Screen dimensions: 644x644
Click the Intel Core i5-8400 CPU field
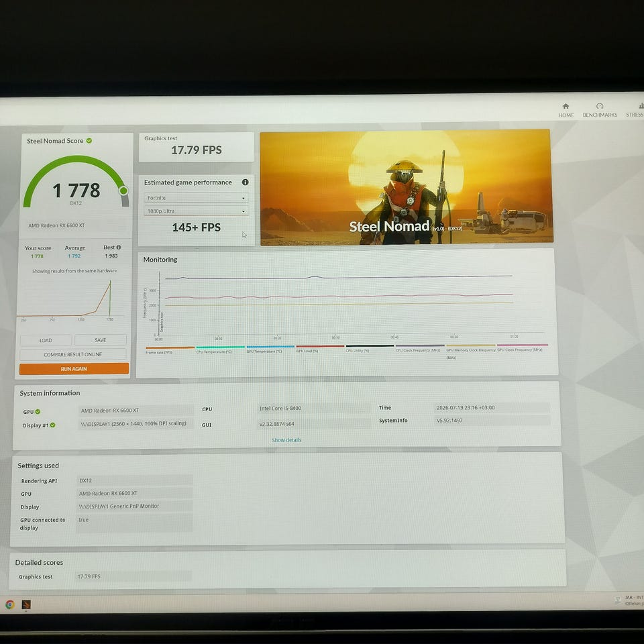pyautogui.click(x=314, y=409)
